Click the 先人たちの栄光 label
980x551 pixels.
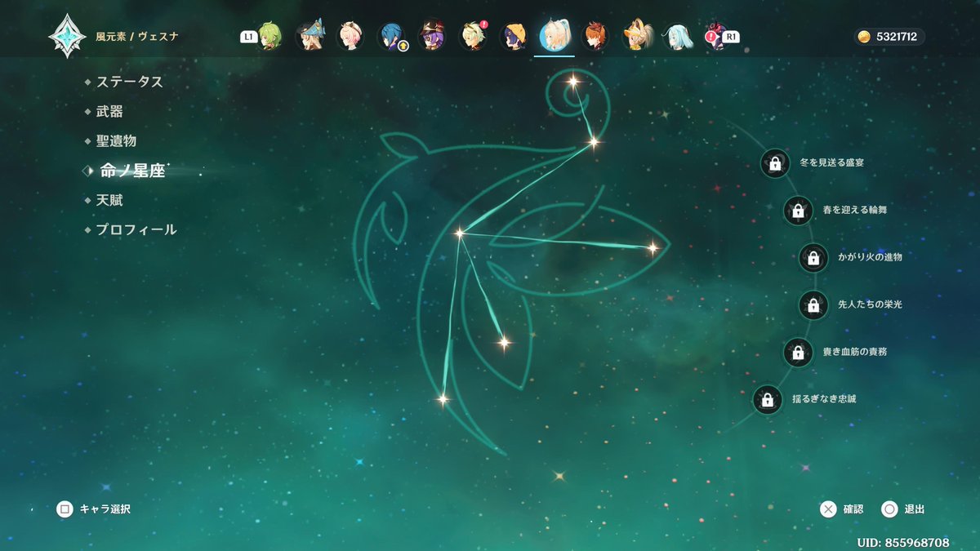870,305
